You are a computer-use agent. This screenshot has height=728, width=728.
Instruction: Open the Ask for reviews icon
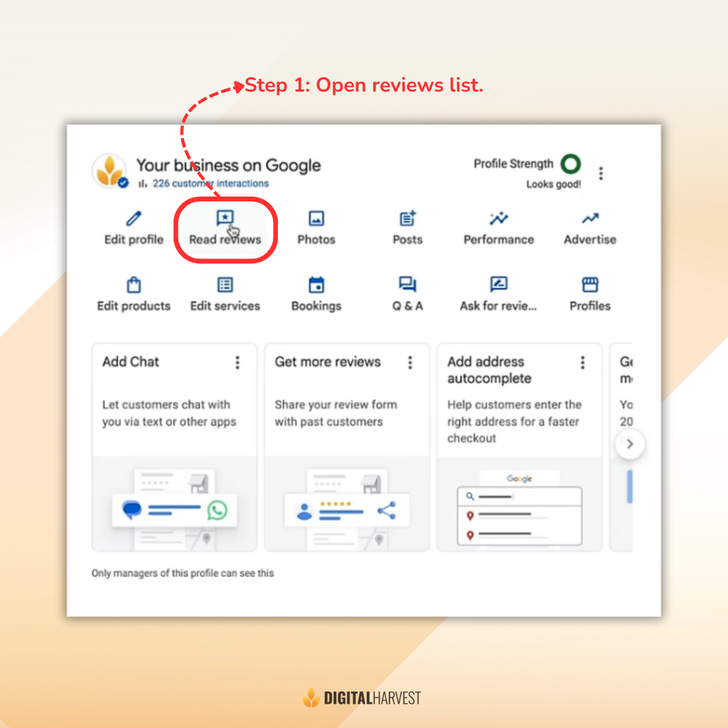pos(499,285)
